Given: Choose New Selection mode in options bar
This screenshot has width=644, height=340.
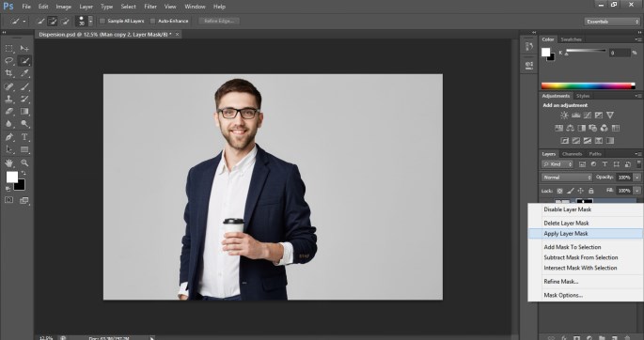Looking at the screenshot, I should coord(40,21).
